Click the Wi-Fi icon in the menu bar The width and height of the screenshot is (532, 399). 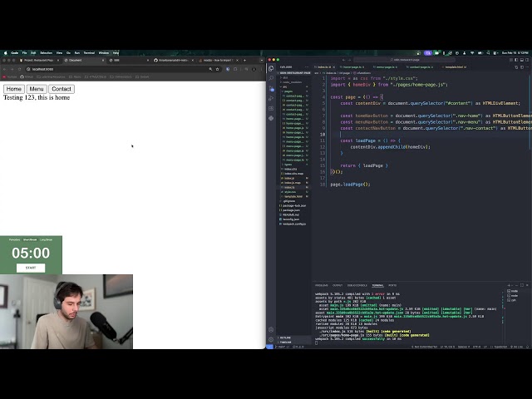[x=472, y=53]
